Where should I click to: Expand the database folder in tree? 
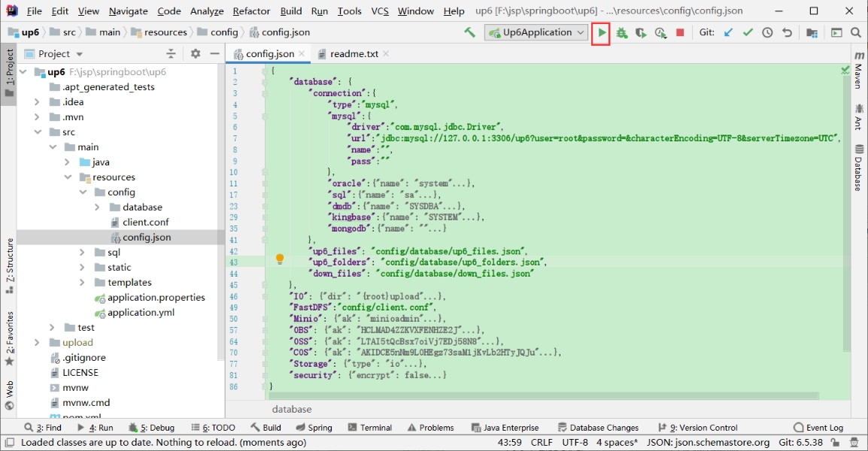(97, 207)
